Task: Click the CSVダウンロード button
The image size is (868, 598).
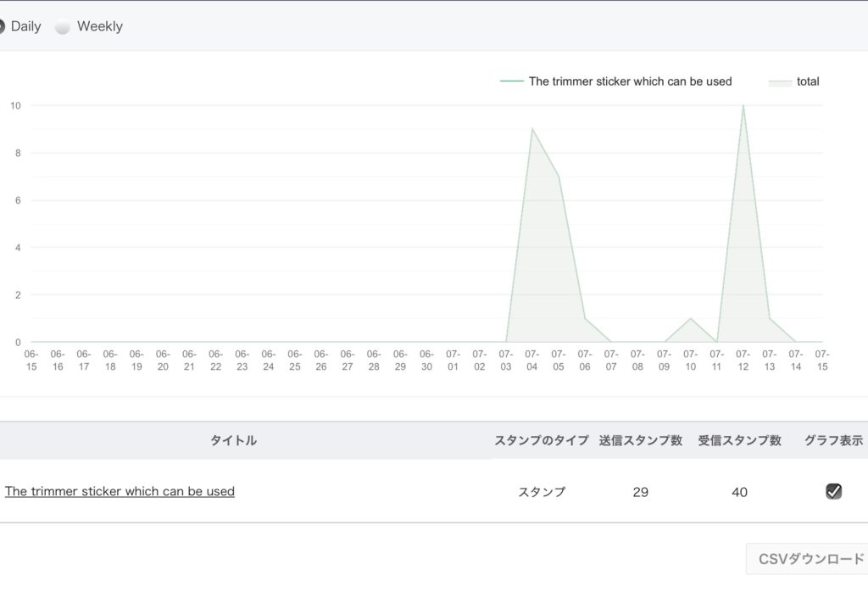Action: click(x=810, y=559)
